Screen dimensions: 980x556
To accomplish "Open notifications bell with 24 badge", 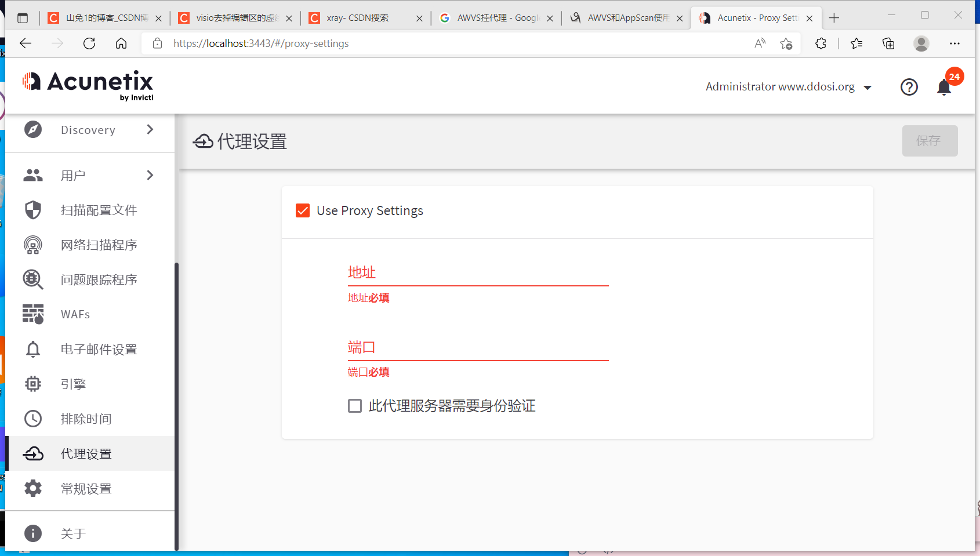I will point(945,87).
